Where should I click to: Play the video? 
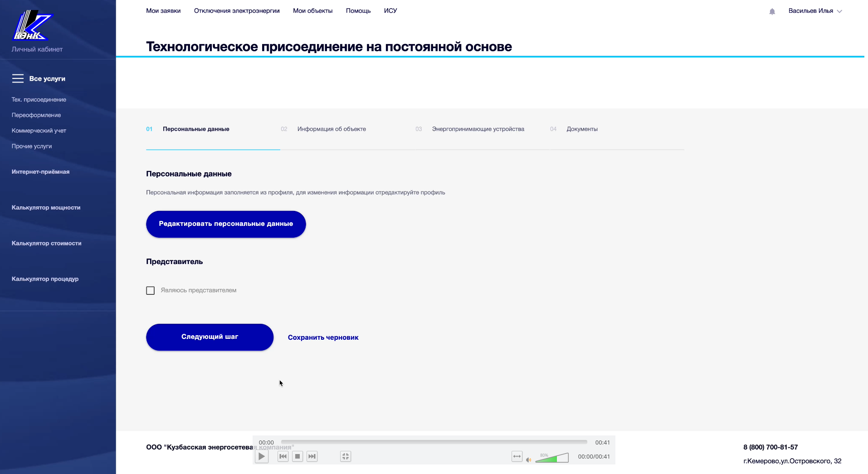[262, 456]
